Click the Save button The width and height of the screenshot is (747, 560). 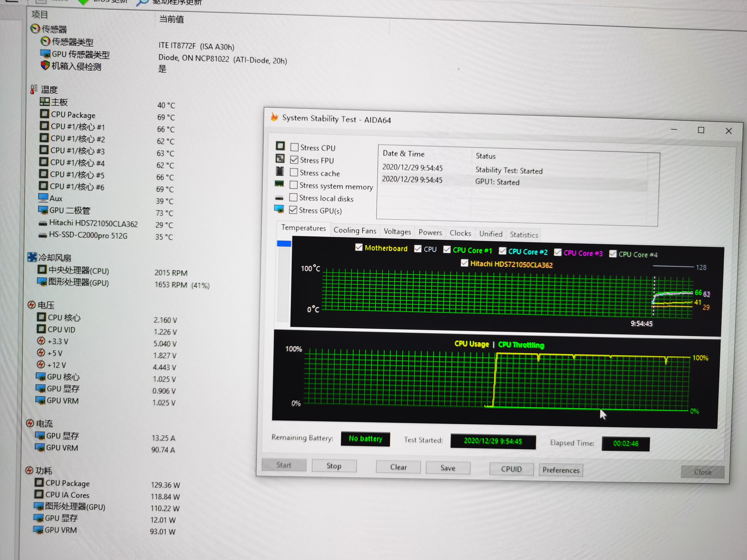coord(447,468)
